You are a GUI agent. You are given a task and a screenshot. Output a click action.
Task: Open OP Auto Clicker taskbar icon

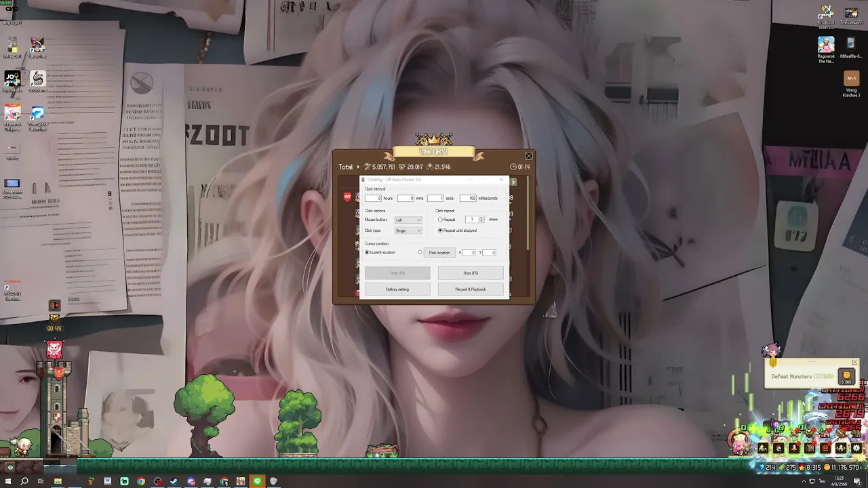(x=273, y=481)
